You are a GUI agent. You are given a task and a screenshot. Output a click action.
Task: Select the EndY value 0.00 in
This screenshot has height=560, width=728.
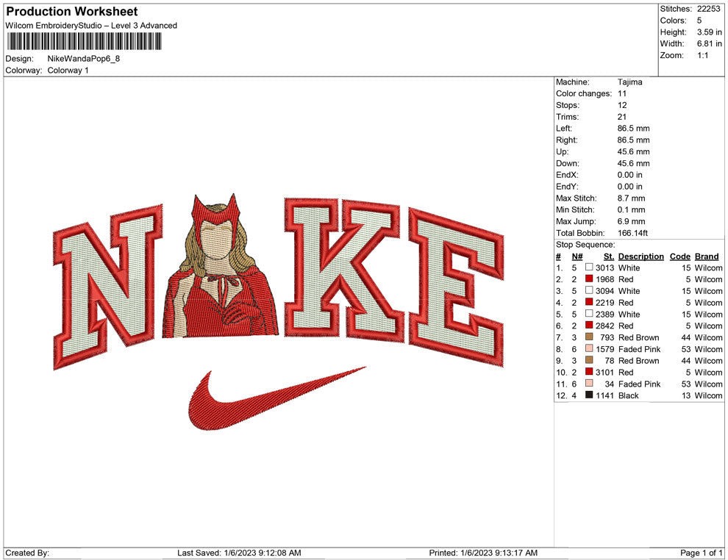point(630,187)
